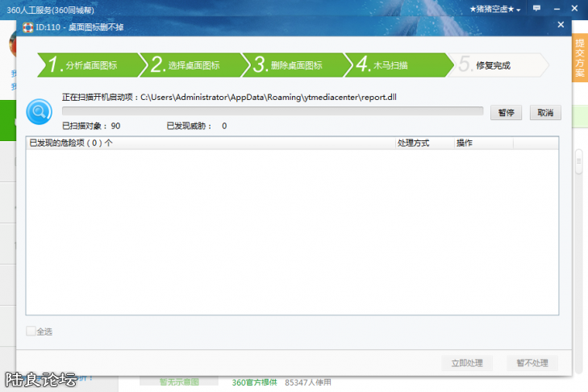Click the blue magnifier scan icon
The image size is (588, 392).
tap(39, 112)
